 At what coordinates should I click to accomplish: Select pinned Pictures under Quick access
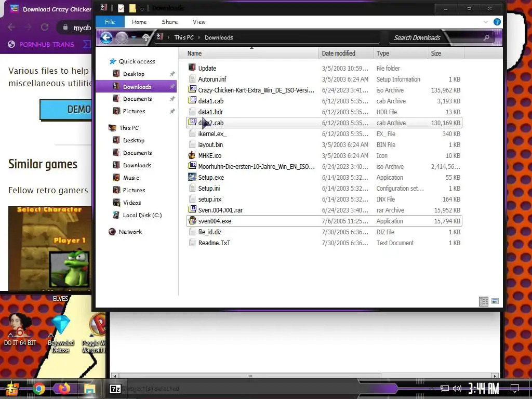[134, 111]
